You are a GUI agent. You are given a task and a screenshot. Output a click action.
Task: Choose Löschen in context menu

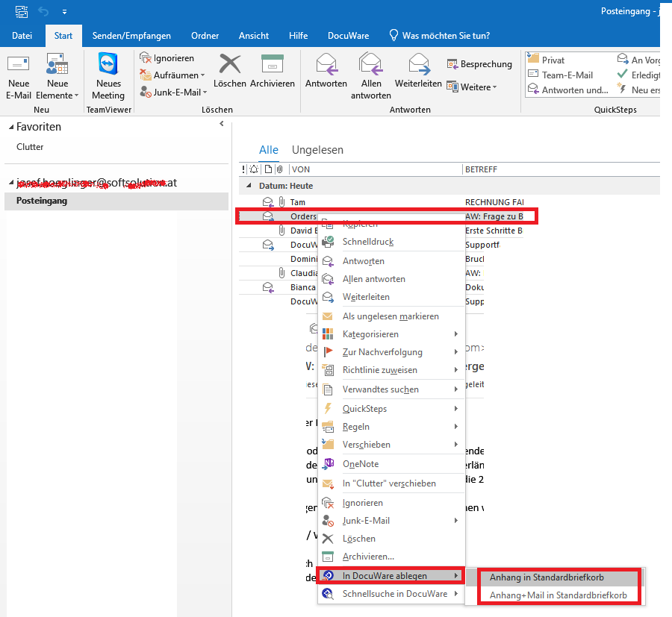coord(391,539)
